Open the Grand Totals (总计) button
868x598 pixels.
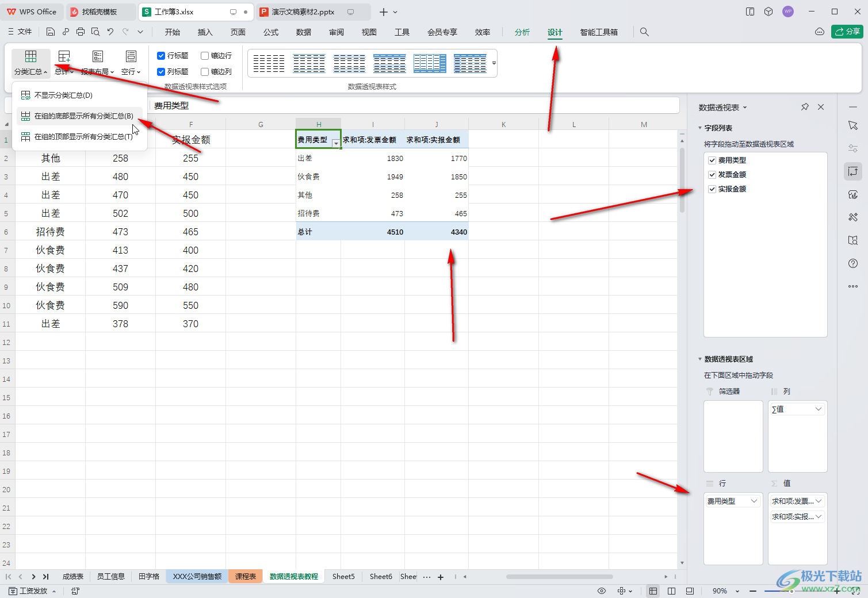tap(64, 63)
